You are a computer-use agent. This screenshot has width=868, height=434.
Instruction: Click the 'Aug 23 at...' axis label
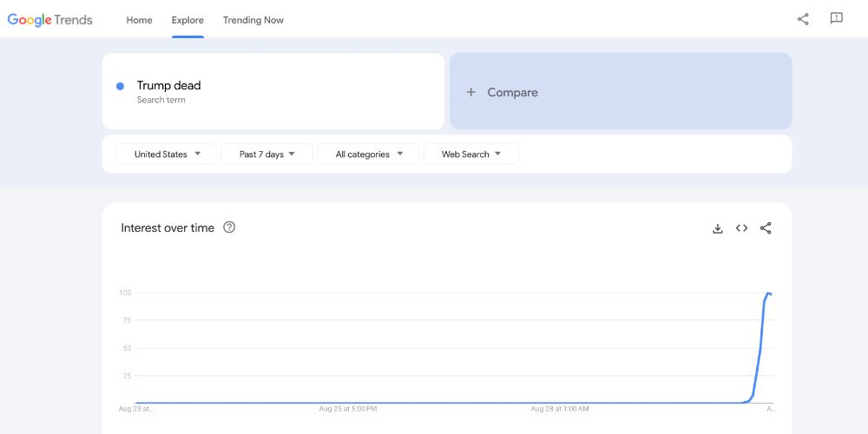136,409
